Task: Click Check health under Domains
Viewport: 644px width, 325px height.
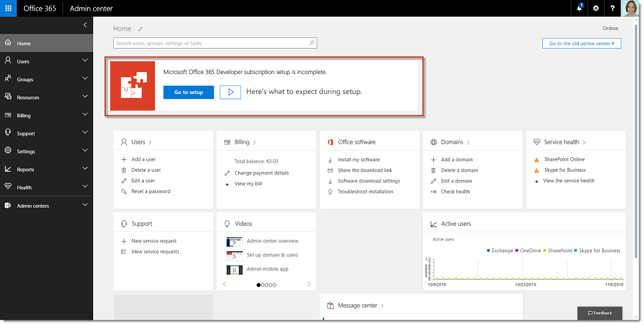Action: click(456, 192)
